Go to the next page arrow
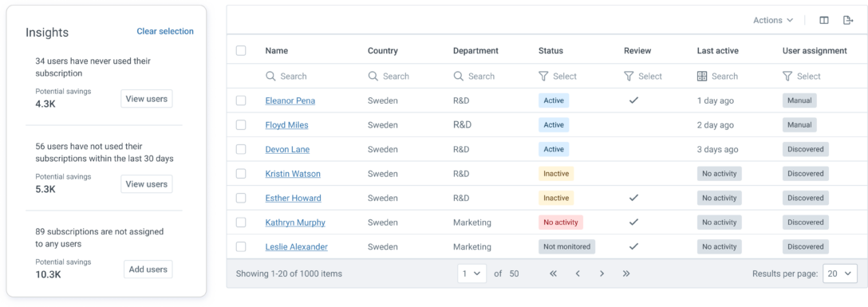 (x=602, y=274)
